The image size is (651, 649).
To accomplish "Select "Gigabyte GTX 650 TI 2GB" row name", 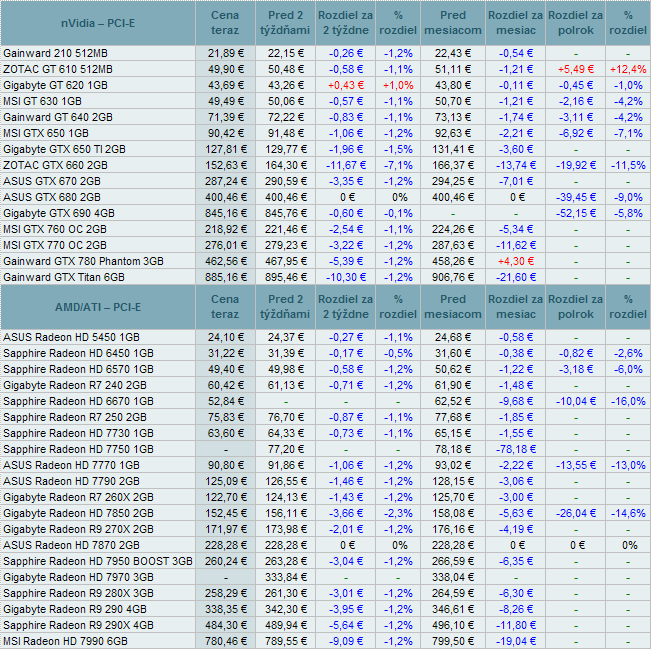I will click(64, 149).
